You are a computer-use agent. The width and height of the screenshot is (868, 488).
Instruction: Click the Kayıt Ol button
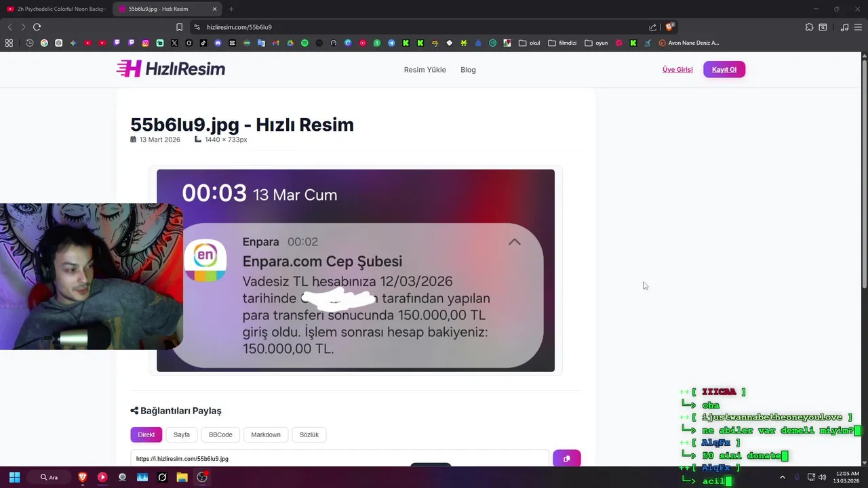[724, 69]
